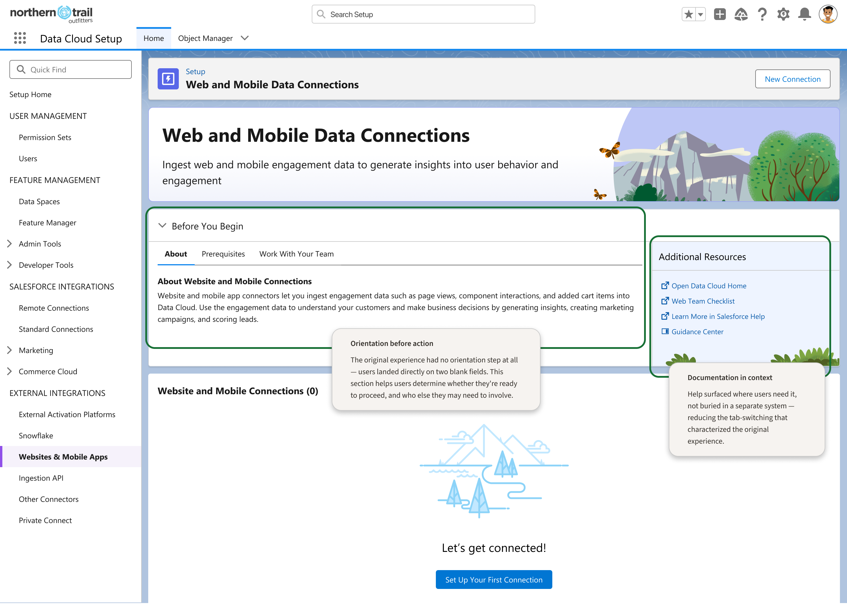Viewport: 847px width, 616px height.
Task: Open Learn More in Salesforce Help
Action: (x=718, y=317)
